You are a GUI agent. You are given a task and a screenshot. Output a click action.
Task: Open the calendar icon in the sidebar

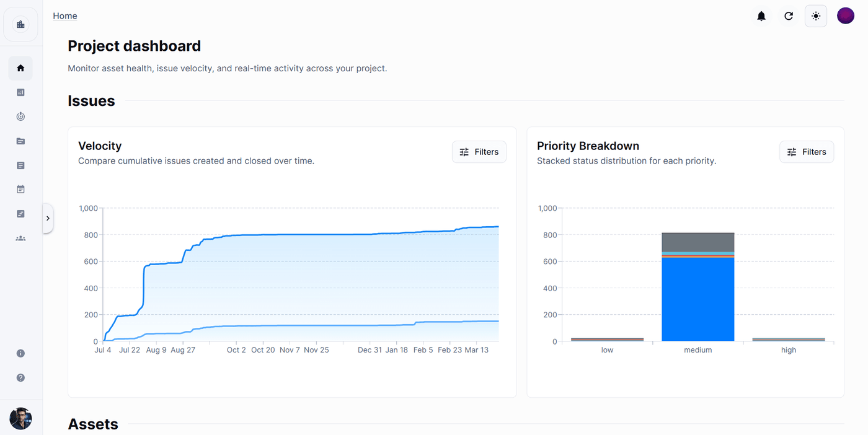coord(20,190)
